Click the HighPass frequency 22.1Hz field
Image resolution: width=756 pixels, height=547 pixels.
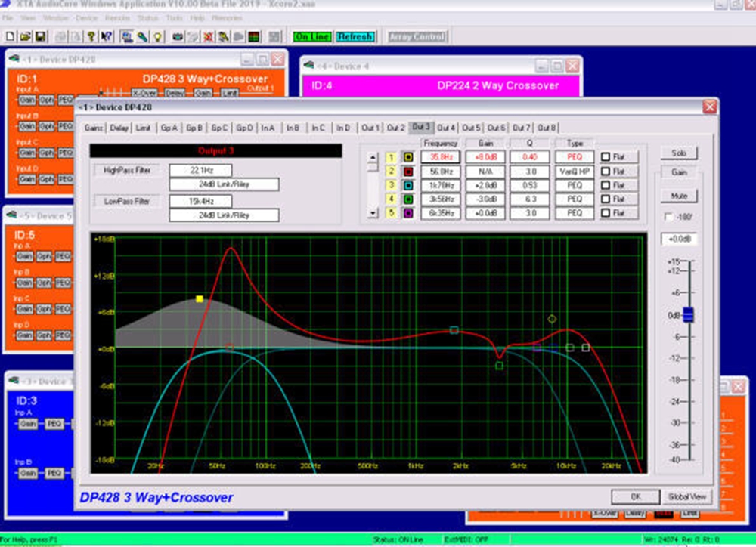[x=200, y=170]
